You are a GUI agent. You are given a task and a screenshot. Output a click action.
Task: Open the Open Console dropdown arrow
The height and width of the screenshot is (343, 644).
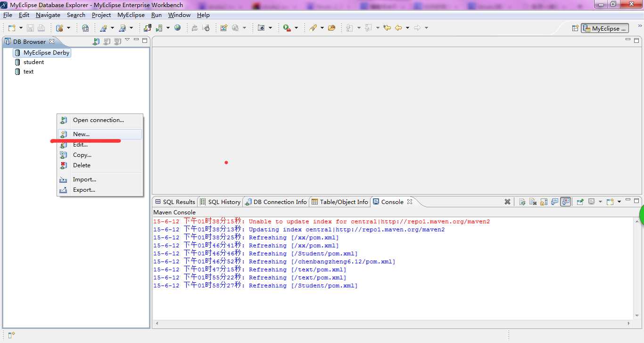click(x=619, y=202)
